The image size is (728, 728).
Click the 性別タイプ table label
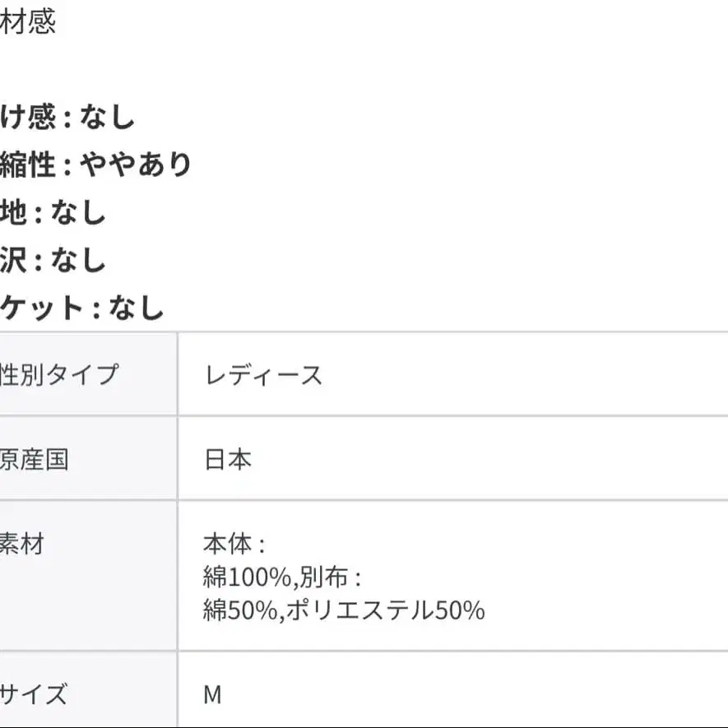59,374
